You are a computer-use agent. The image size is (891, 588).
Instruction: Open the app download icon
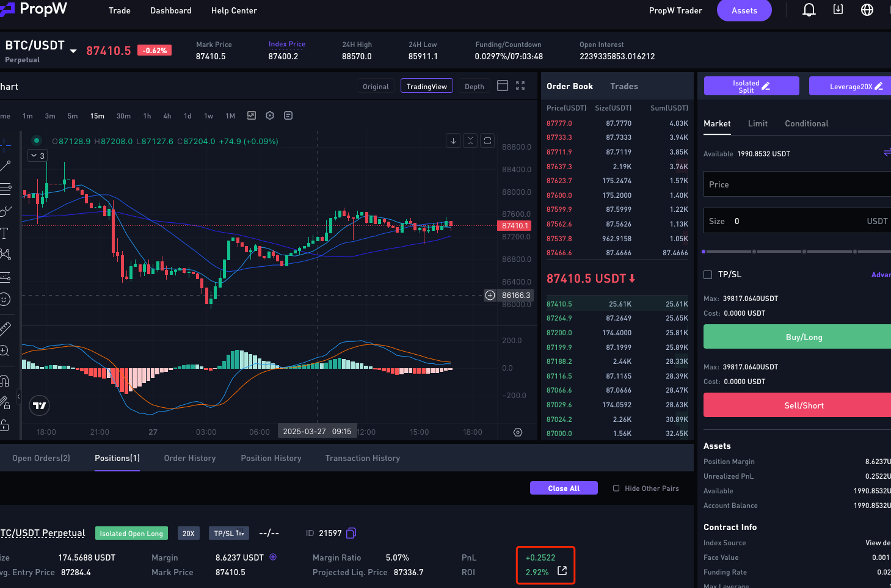[x=838, y=10]
